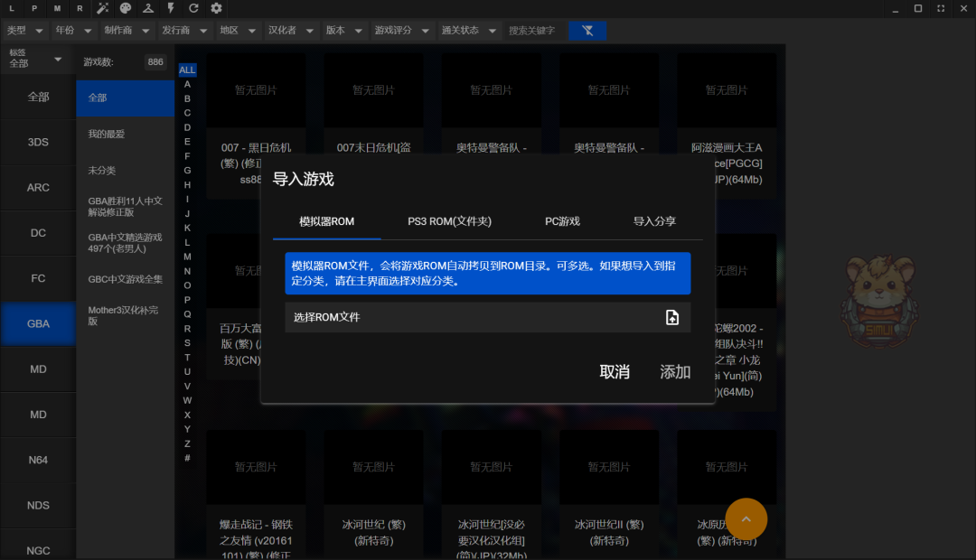Click the ROM file upload icon
This screenshot has width=976, height=560.
672,317
